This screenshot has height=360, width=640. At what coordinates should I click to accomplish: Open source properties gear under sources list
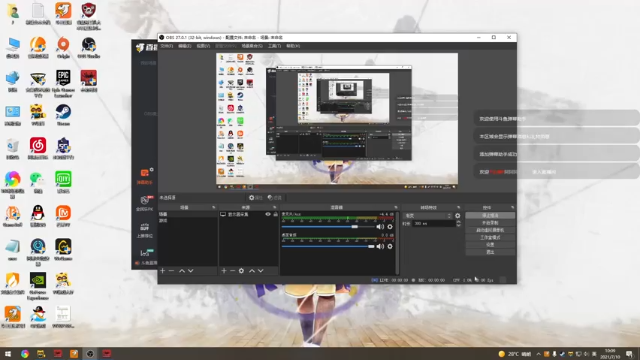point(241,271)
